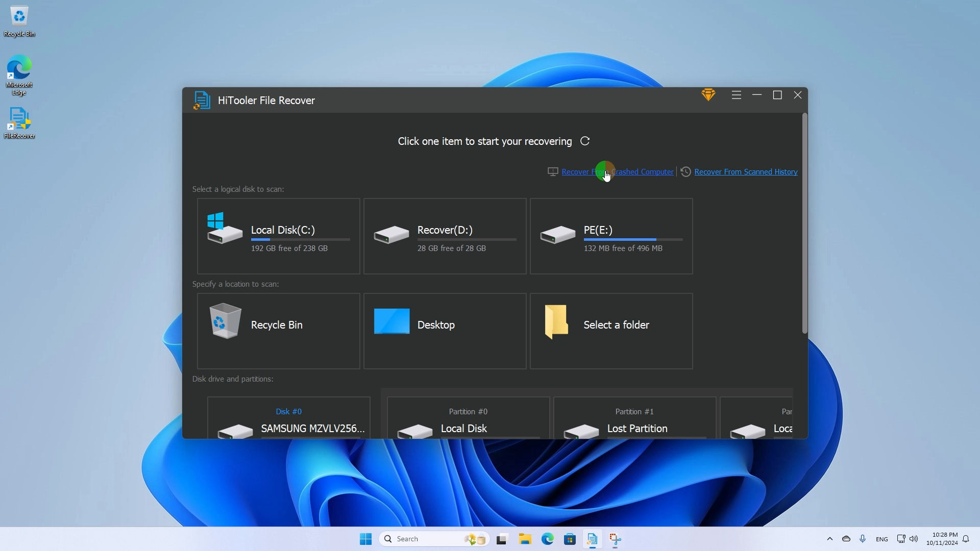Select Disk #0 SAMSUNG drive
980x551 pixels.
coord(288,420)
